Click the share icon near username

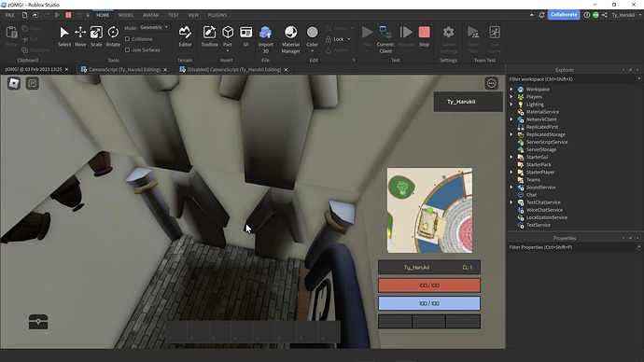click(605, 15)
